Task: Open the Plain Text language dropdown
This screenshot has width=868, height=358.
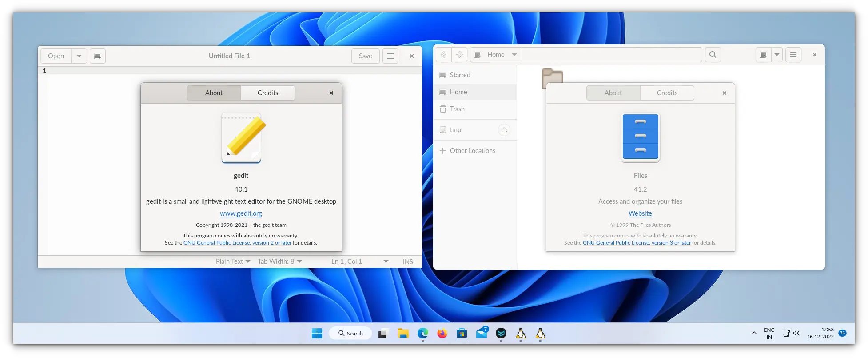Action: coord(233,261)
